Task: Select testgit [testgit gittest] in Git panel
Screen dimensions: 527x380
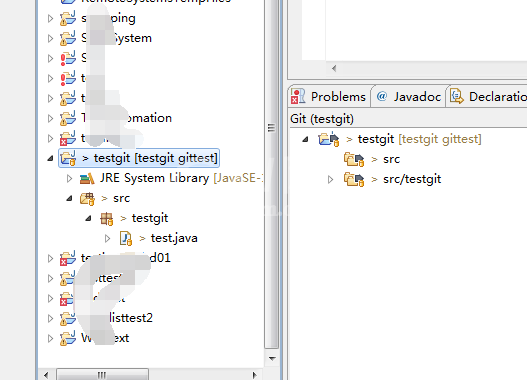Action: 419,139
